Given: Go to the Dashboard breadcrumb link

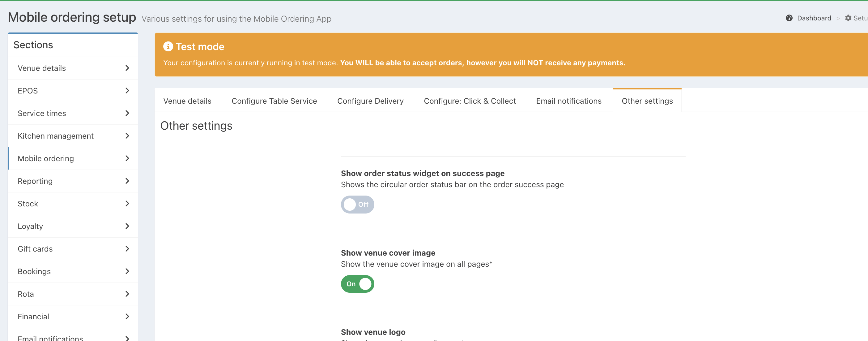Looking at the screenshot, I should 814,18.
